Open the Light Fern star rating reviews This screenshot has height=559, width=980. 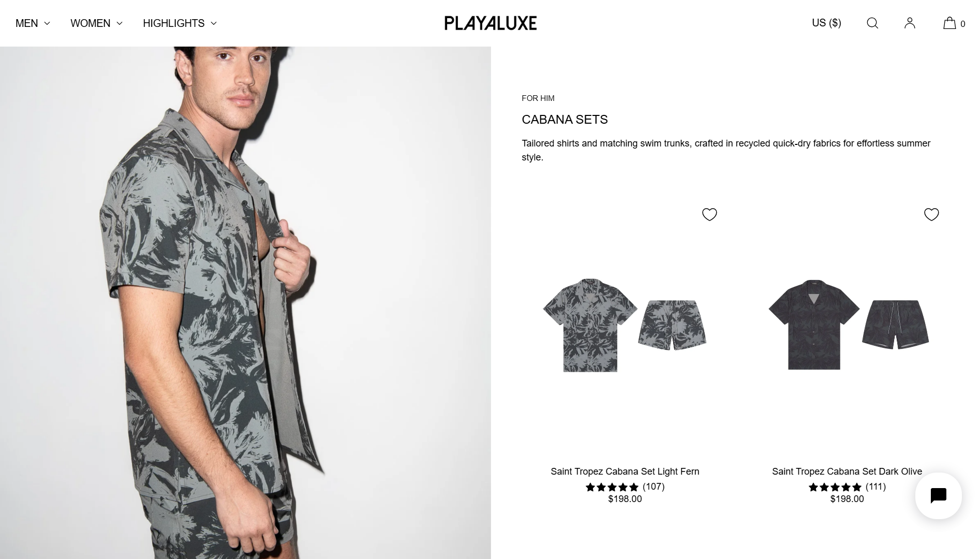pyautogui.click(x=625, y=487)
